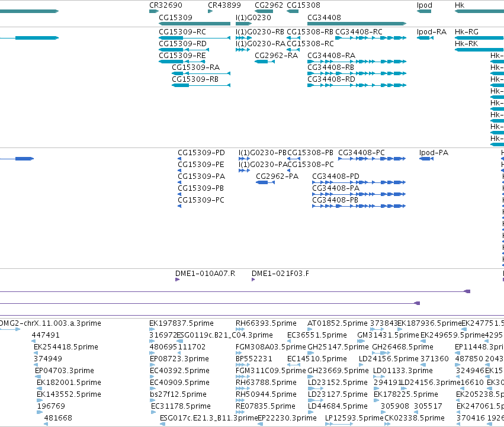The width and height of the screenshot is (504, 427).
Task: Click the EK178225.5prime EST label
Action: [406, 394]
